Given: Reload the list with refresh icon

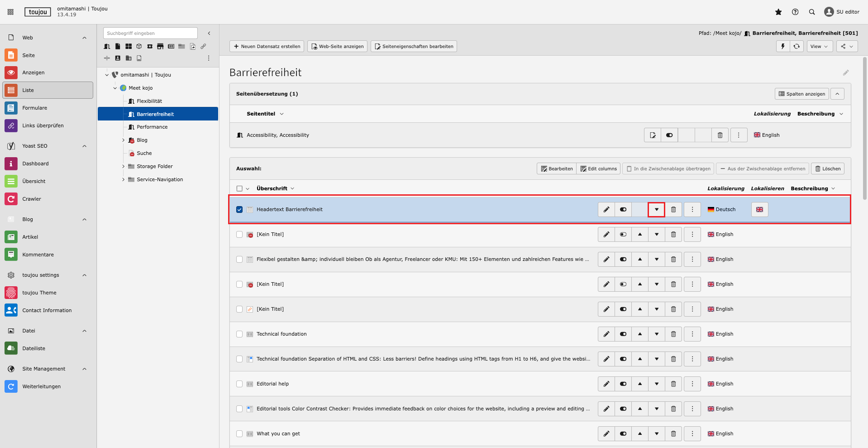Looking at the screenshot, I should [x=796, y=46].
